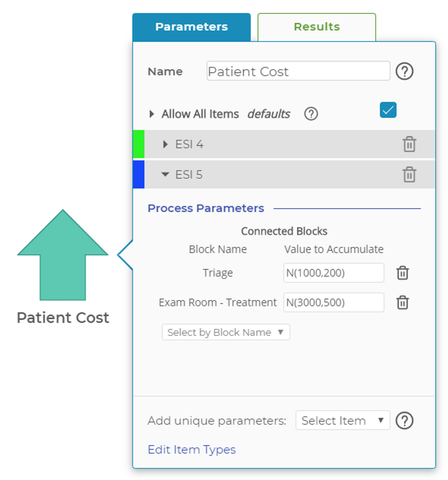
Task: Remove the Triage connected block
Action: [402, 273]
